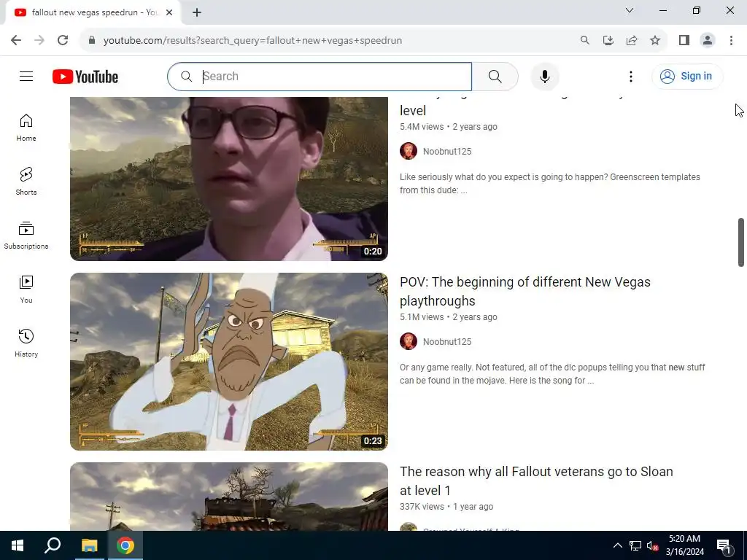This screenshot has width=747, height=560.
Task: Share this page via the share icon
Action: [632, 41]
